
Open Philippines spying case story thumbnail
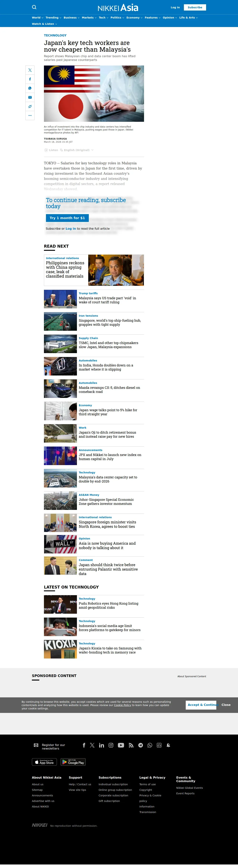[116, 270]
